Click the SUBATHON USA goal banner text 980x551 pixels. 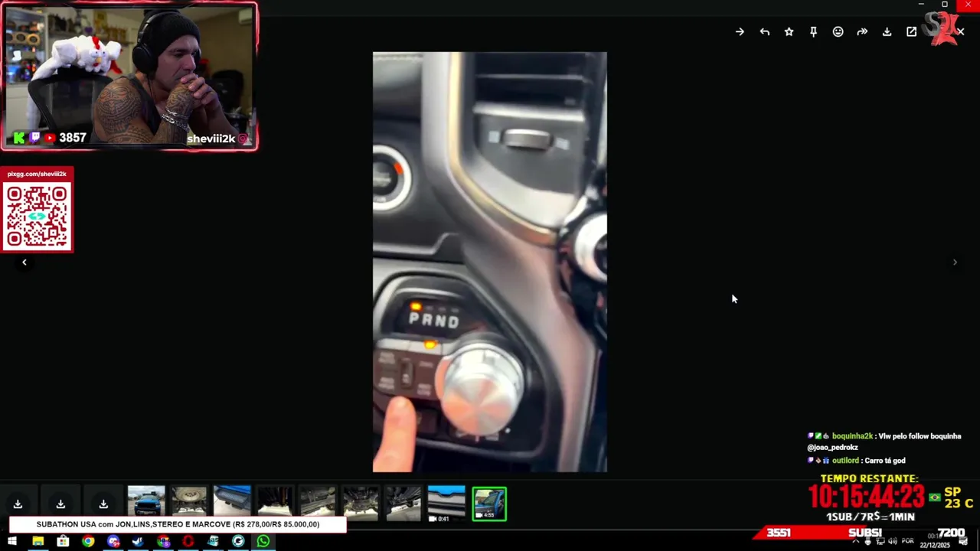coord(178,524)
